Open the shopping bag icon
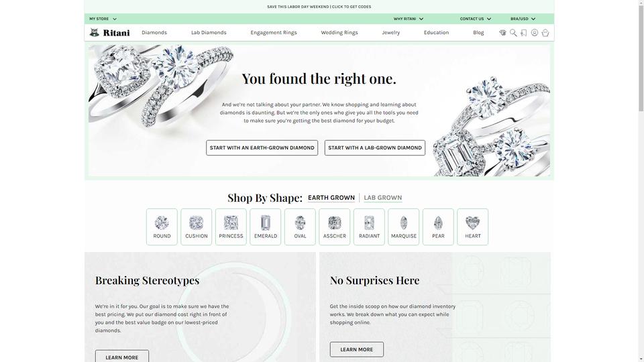The height and width of the screenshot is (362, 644). click(x=545, y=33)
